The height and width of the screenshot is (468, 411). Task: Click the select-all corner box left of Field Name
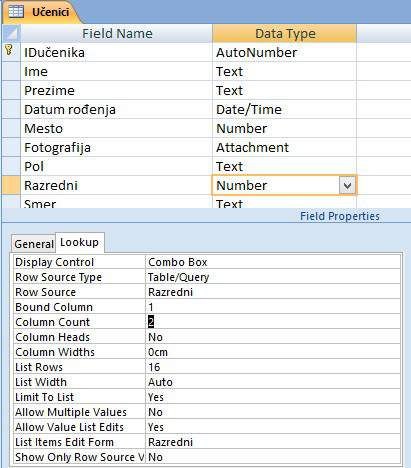pos(11,33)
